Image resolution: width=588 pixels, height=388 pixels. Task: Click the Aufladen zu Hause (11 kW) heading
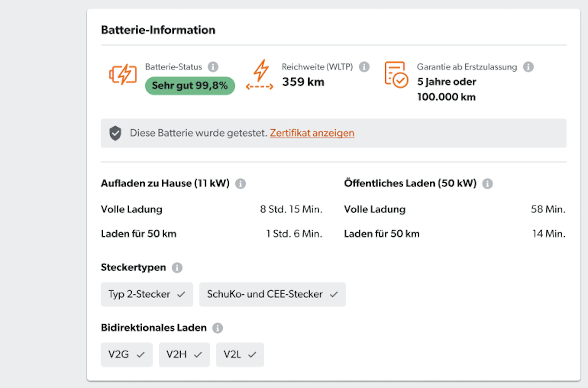pos(165,183)
